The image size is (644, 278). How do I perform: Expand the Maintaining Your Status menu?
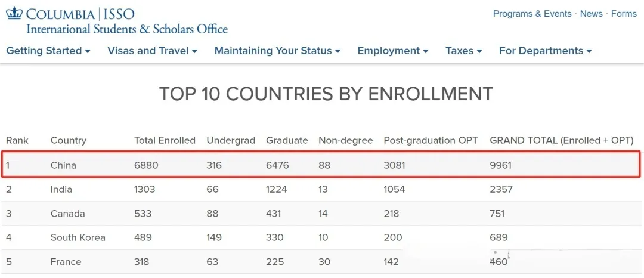point(277,51)
